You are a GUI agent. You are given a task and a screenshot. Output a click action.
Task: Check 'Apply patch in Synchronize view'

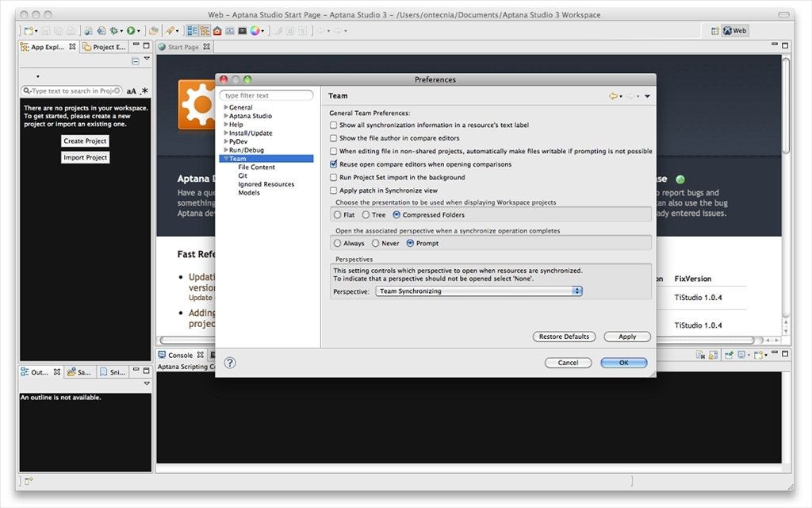tap(334, 190)
